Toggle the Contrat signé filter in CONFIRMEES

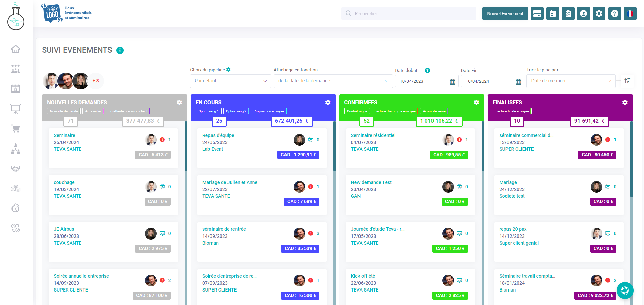click(x=357, y=111)
